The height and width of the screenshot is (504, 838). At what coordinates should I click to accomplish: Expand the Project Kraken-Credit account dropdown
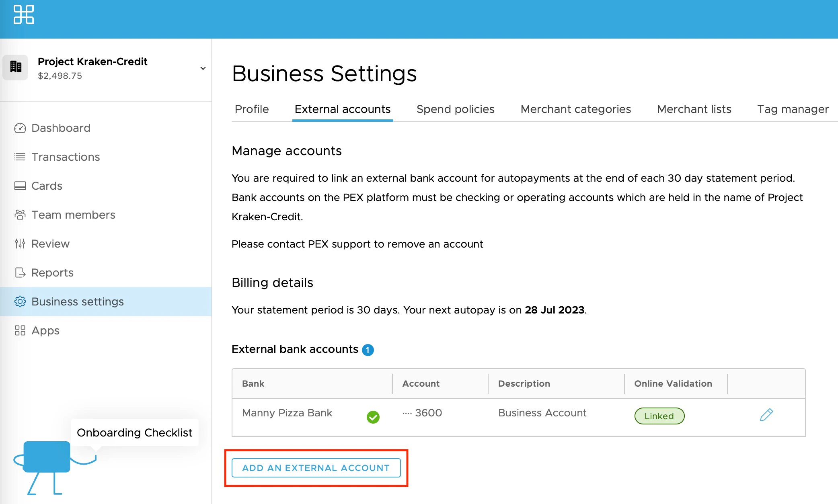click(203, 68)
